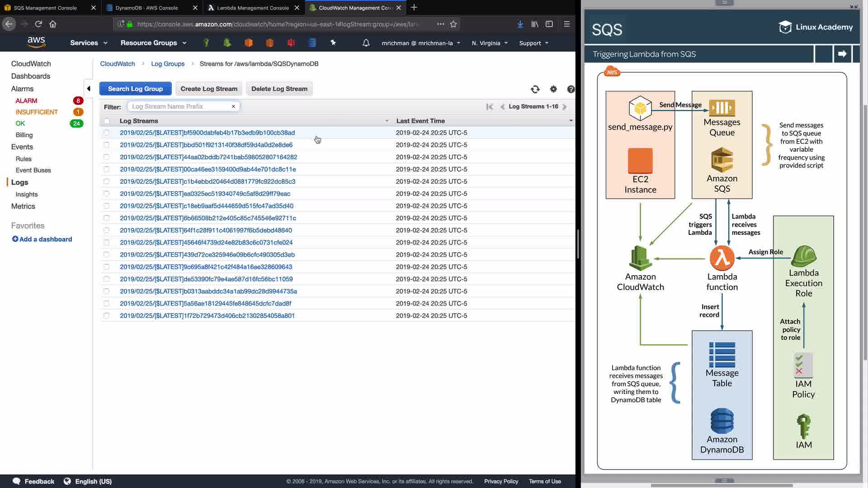Image resolution: width=868 pixels, height=488 pixels.
Task: Open the Log Groups breadcrumb link
Action: tap(168, 64)
